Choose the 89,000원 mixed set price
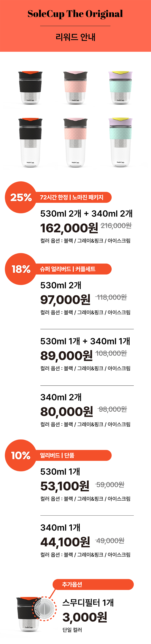The height and width of the screenshot is (644, 151). (x=66, y=355)
